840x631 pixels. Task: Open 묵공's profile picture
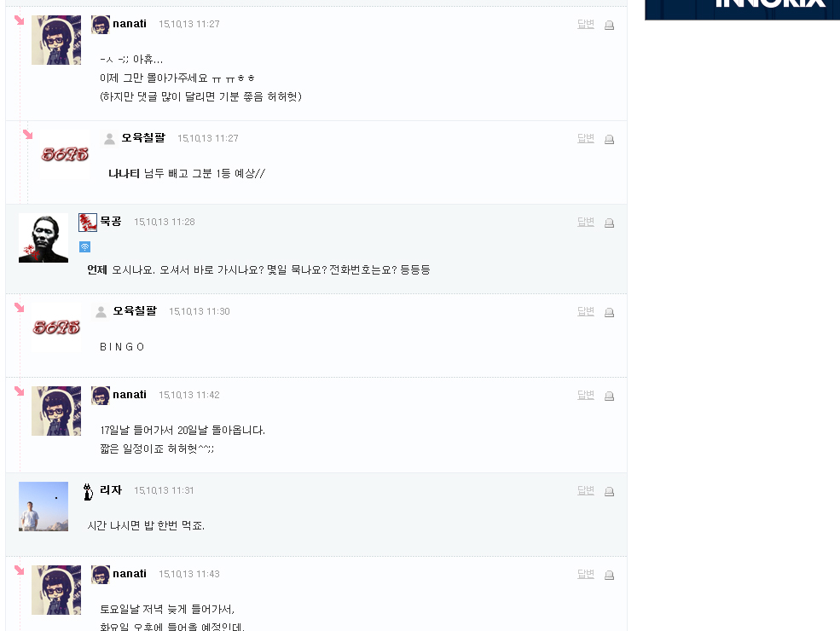tap(43, 238)
